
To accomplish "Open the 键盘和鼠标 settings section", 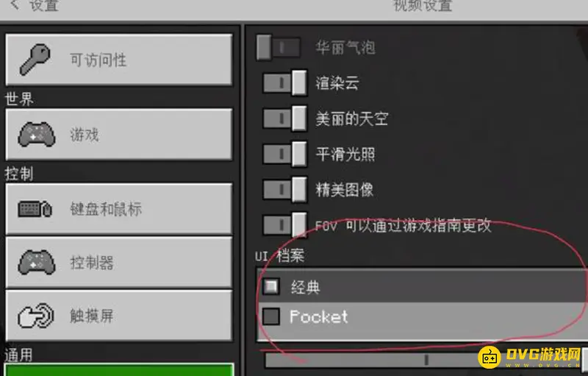I will click(x=119, y=209).
